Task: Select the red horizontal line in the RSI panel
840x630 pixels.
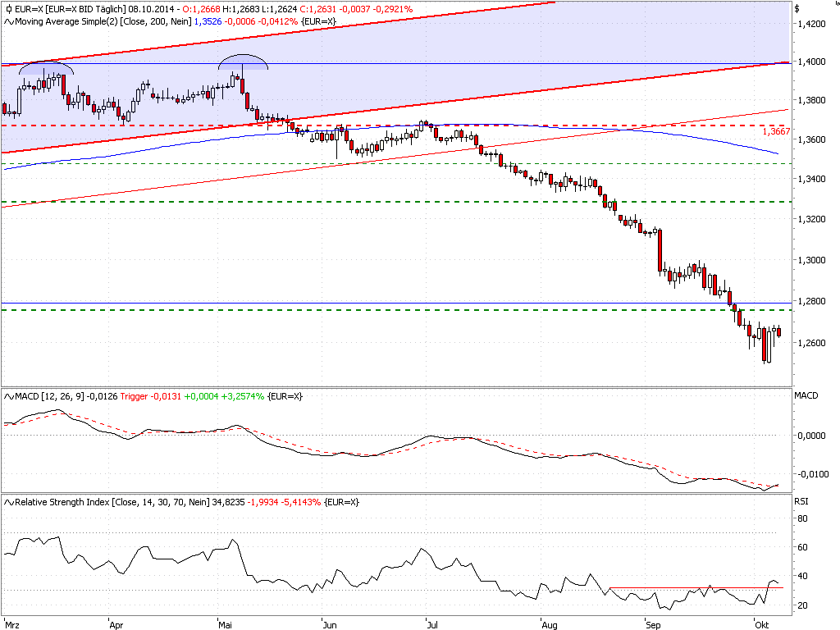Action: 696,587
